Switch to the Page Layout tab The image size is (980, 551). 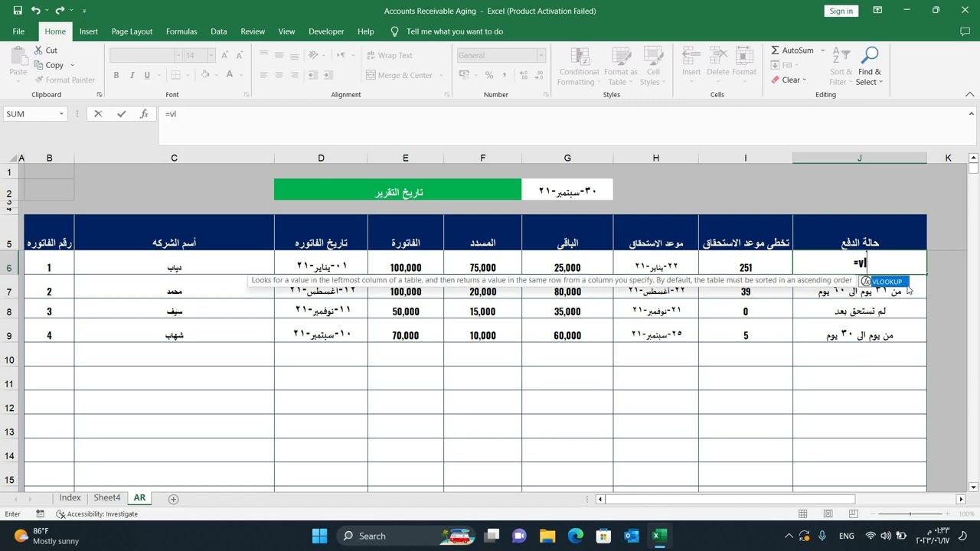pyautogui.click(x=132, y=31)
